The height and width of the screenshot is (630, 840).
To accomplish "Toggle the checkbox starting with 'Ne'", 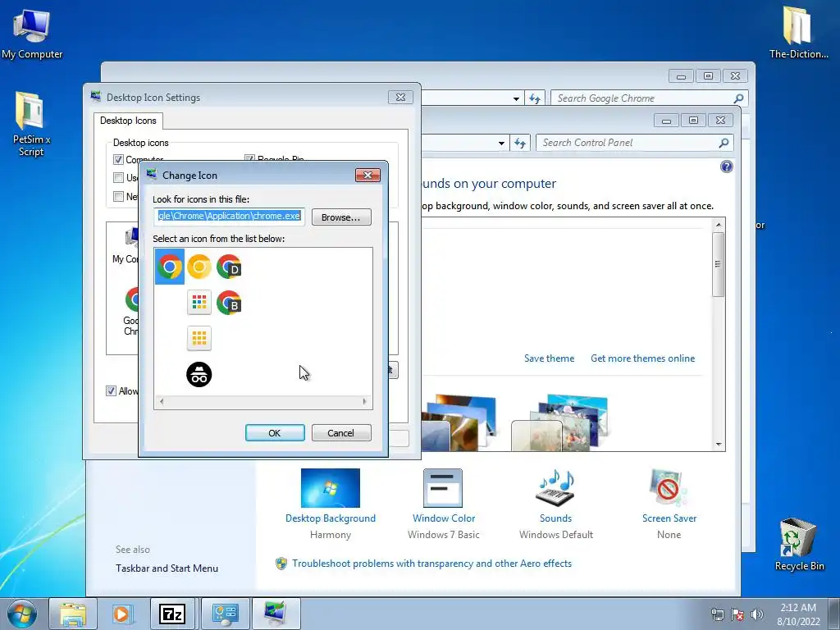I will [x=118, y=197].
